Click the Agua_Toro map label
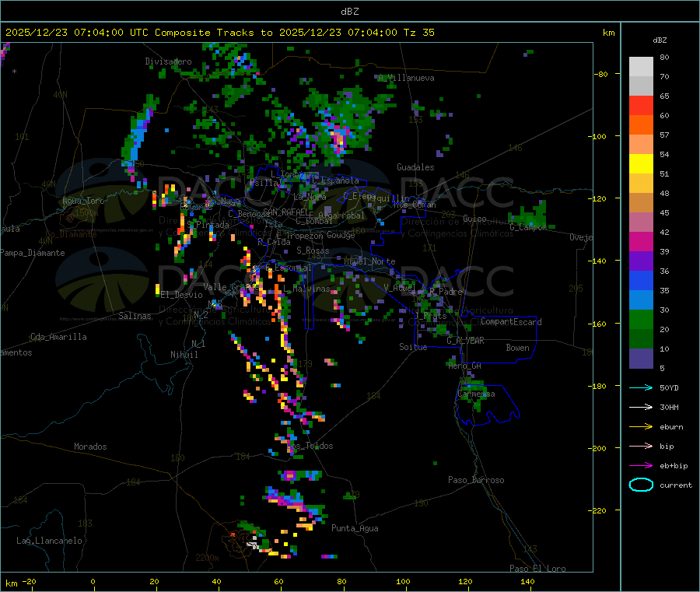This screenshot has height=592, width=700. [x=83, y=201]
